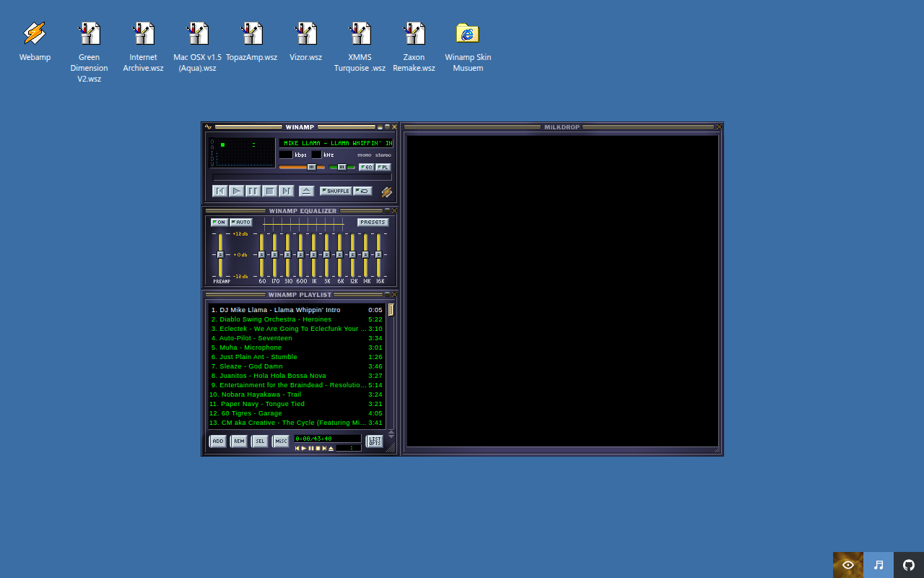The width and height of the screenshot is (924, 578).
Task: Select Juanitos - Hola Hola Bossa Nova track
Action: pos(297,376)
